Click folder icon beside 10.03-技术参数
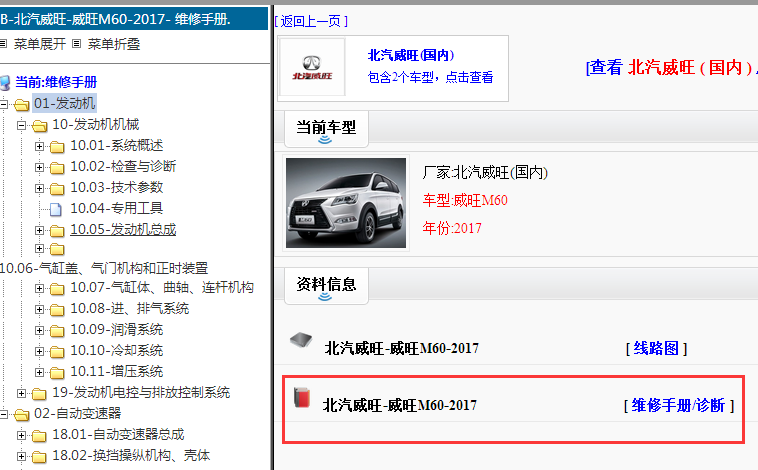This screenshot has height=470, width=758. click(x=57, y=188)
